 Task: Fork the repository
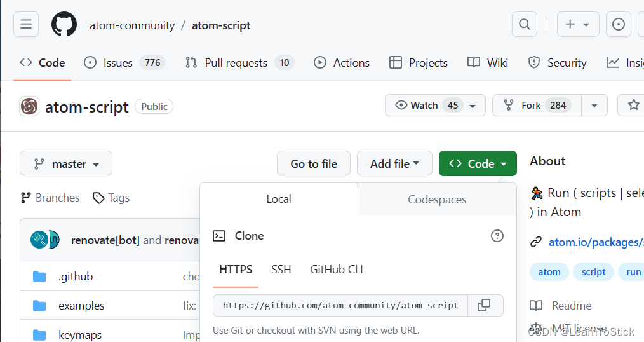[x=537, y=106]
